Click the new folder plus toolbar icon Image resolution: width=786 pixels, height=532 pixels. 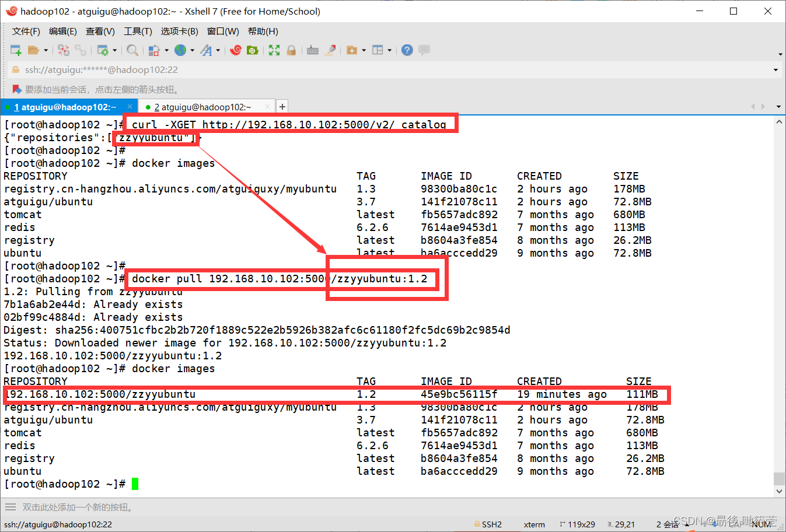(352, 50)
